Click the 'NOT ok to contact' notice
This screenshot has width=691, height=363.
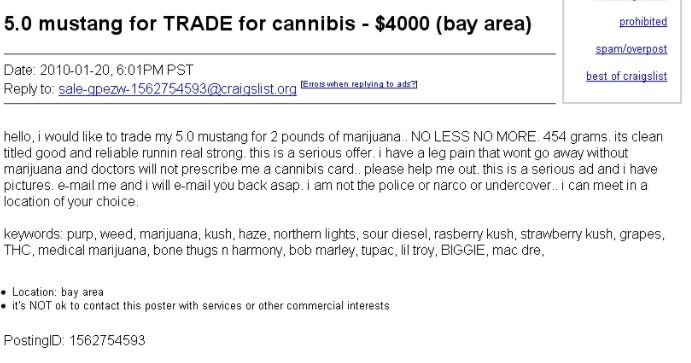point(201,306)
